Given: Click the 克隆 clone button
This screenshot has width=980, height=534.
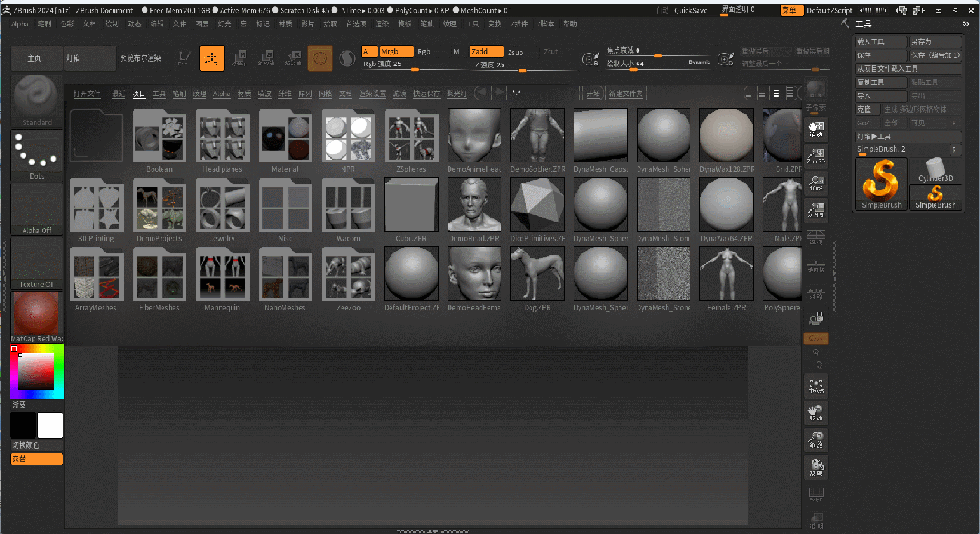Looking at the screenshot, I should point(867,109).
